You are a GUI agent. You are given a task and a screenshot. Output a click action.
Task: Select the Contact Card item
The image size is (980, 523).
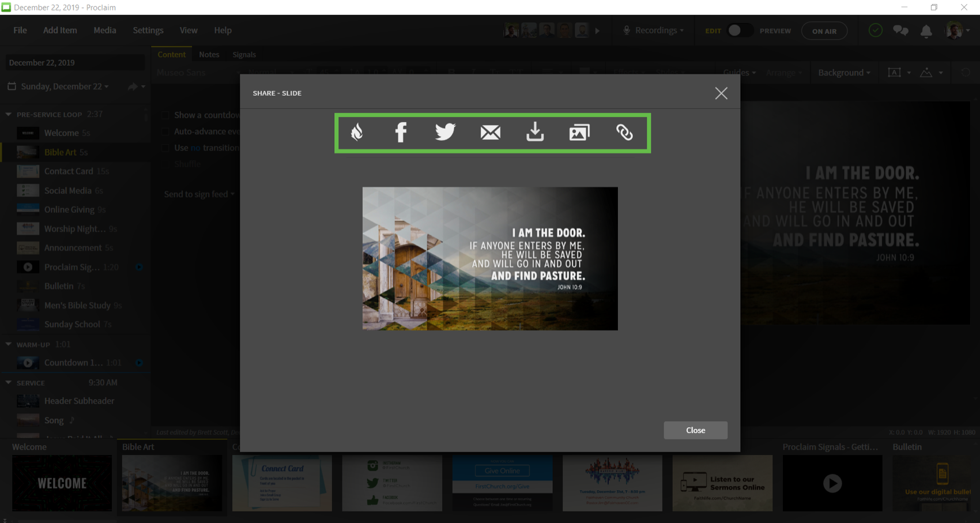(75, 171)
